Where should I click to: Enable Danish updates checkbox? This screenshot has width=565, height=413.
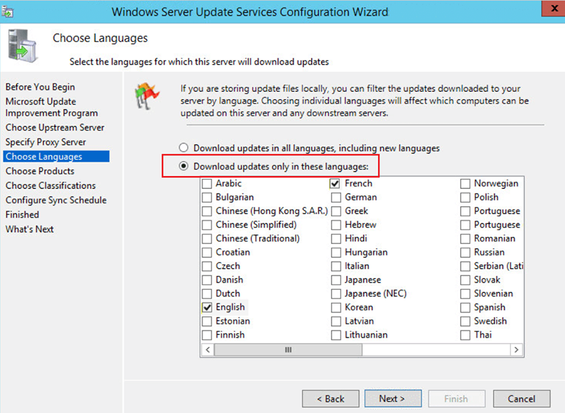click(207, 280)
